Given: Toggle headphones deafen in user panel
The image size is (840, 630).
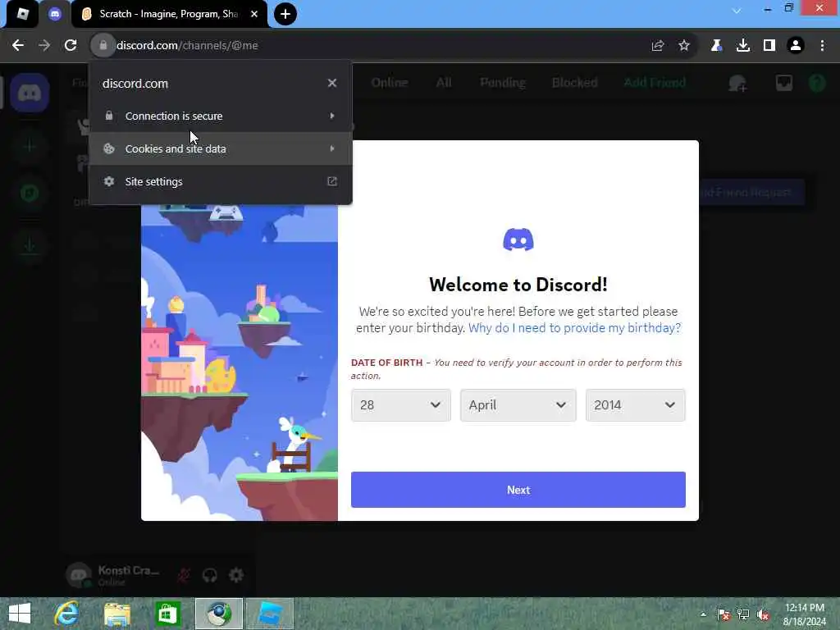Looking at the screenshot, I should (x=210, y=575).
